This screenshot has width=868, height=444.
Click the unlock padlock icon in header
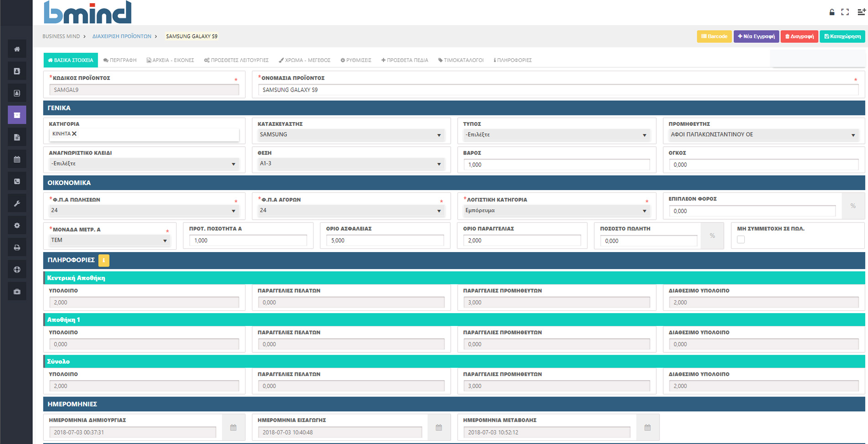(x=832, y=12)
